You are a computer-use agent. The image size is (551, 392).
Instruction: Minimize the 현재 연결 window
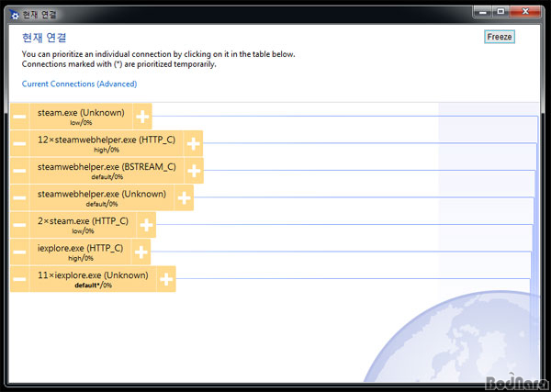[x=484, y=12]
